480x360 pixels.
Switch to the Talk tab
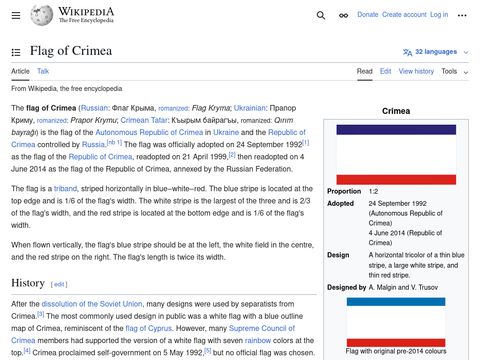[x=43, y=71]
